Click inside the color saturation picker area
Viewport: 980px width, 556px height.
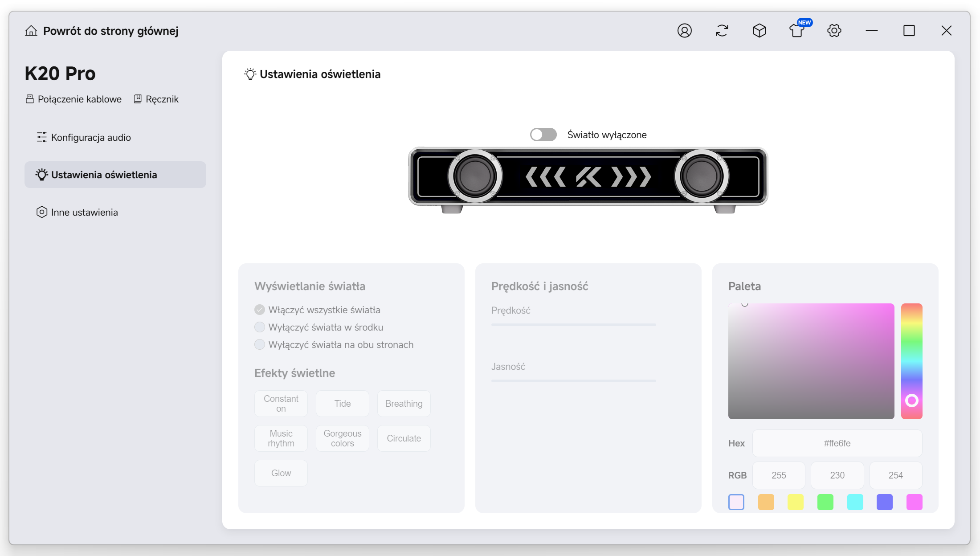(811, 361)
